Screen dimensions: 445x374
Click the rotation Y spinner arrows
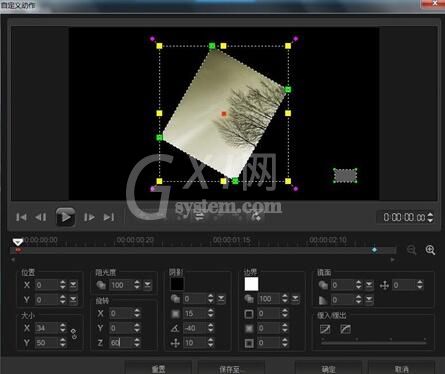(x=137, y=328)
